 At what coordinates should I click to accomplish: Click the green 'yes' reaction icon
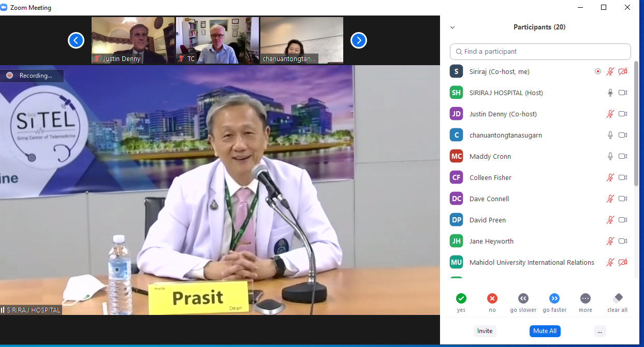pyautogui.click(x=461, y=298)
